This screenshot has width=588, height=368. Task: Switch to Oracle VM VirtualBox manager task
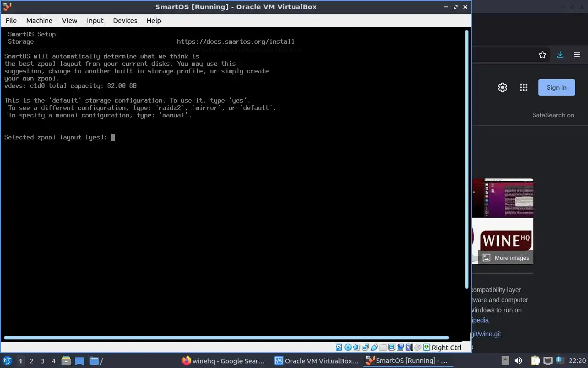click(317, 361)
